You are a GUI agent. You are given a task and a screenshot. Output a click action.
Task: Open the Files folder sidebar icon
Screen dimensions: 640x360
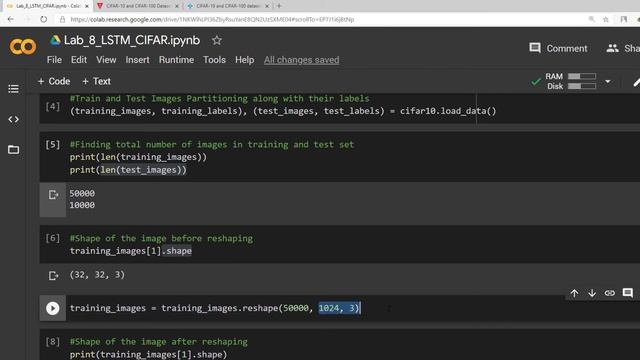pos(13,149)
